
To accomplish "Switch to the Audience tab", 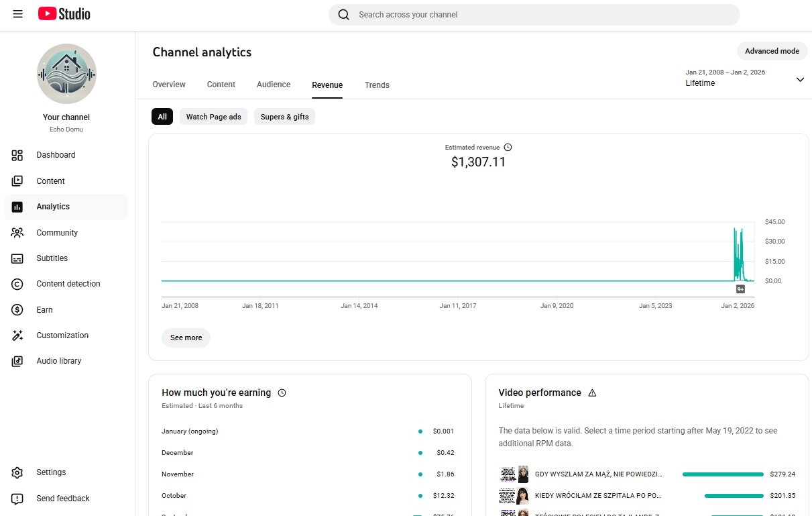I will 274,85.
